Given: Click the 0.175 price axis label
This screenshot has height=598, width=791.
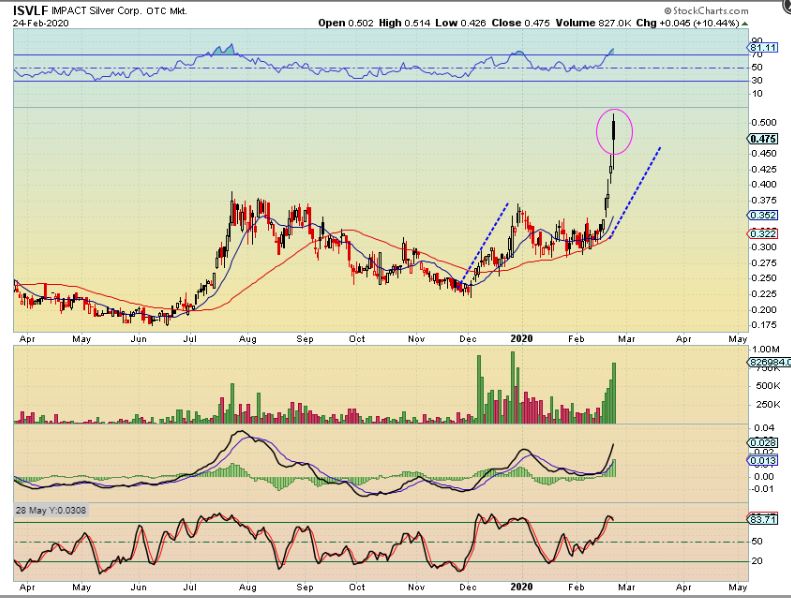Looking at the screenshot, I should (x=764, y=325).
